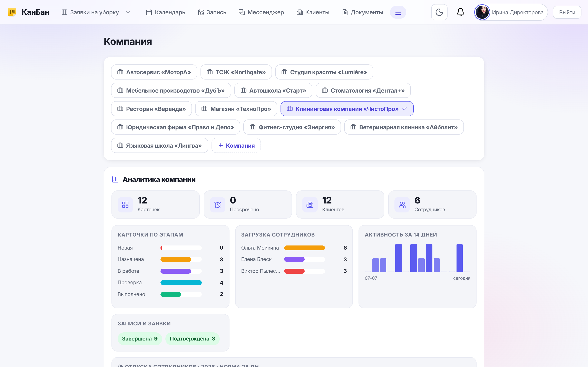Open the Календарь menu item
The width and height of the screenshot is (588, 367).
[x=166, y=12]
